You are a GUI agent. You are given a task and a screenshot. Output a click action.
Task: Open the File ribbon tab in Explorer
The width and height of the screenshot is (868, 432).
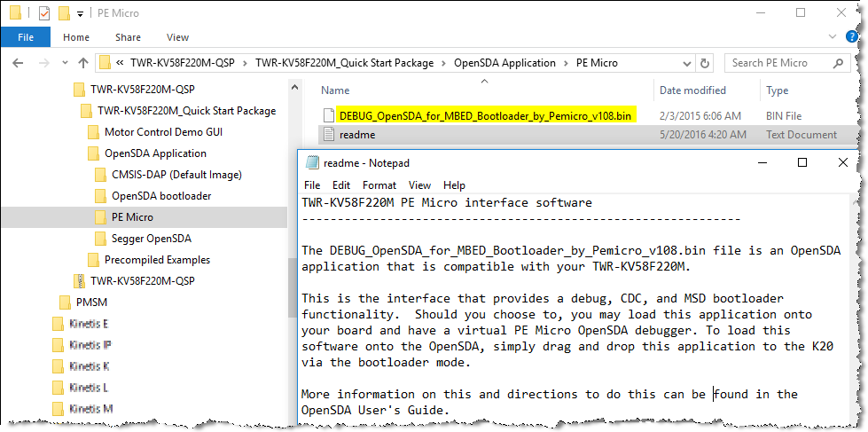[26, 37]
